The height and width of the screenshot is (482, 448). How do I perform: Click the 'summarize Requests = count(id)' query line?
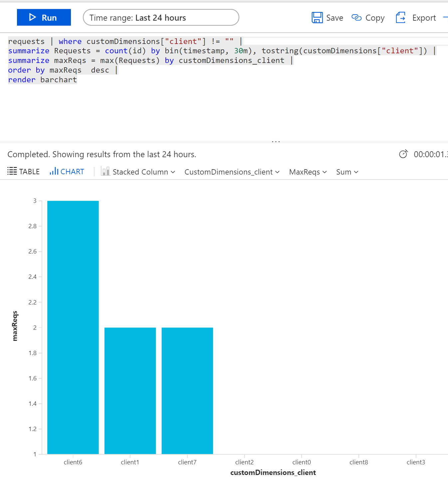coord(222,51)
